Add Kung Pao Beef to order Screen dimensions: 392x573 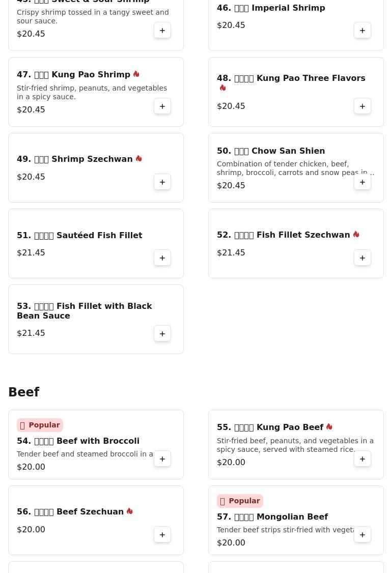pos(362,459)
